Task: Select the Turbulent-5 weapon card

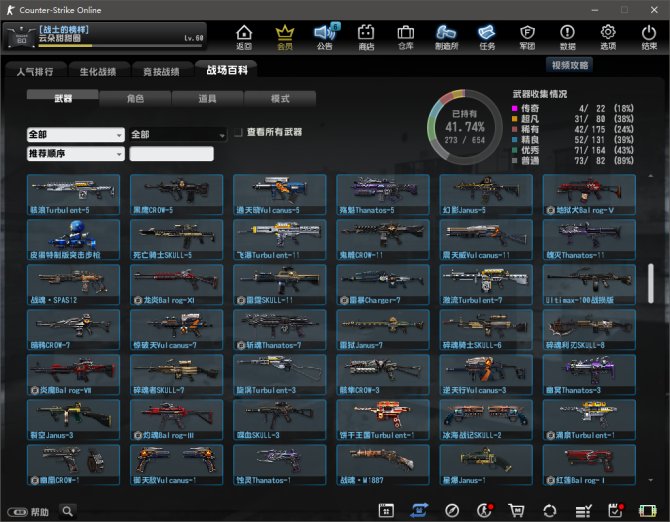Action: pyautogui.click(x=73, y=194)
